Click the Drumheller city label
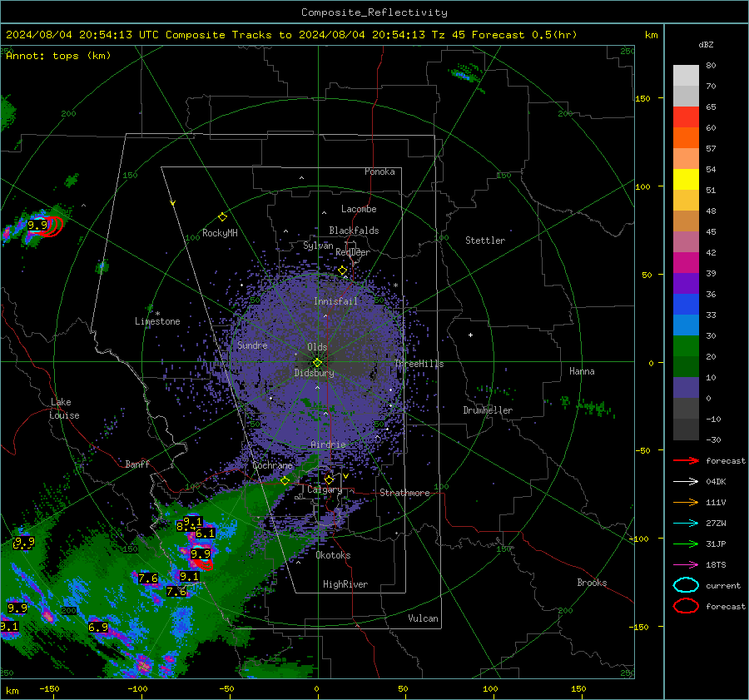The image size is (749, 700). pyautogui.click(x=488, y=410)
